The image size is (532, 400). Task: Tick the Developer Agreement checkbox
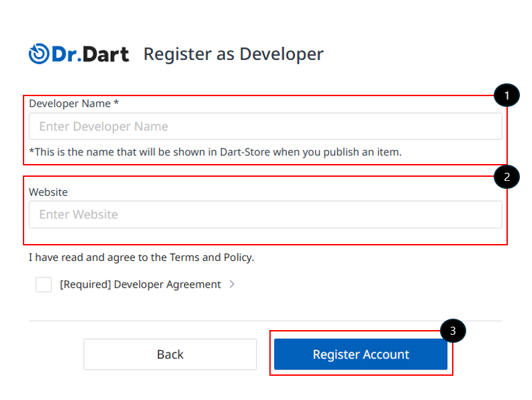pos(44,284)
